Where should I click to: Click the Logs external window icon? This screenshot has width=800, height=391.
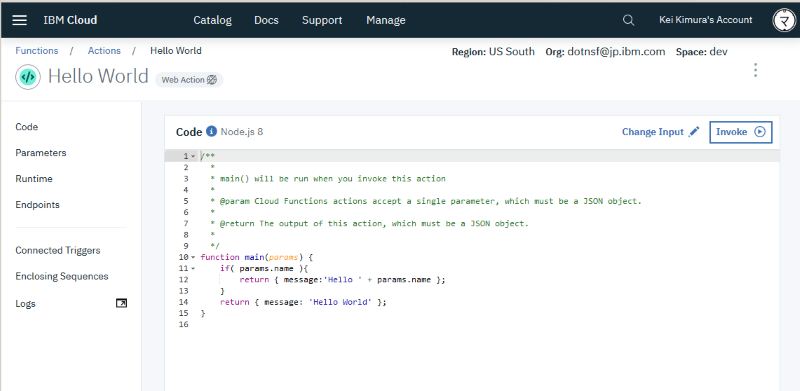121,303
